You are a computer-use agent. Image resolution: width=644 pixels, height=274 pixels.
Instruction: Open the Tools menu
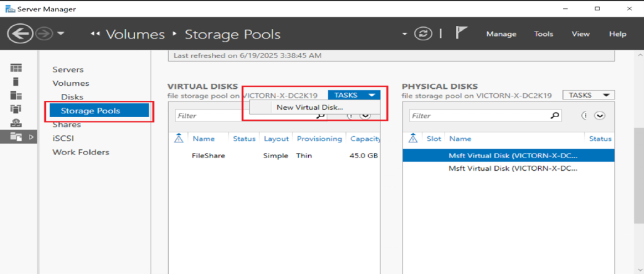pos(543,34)
